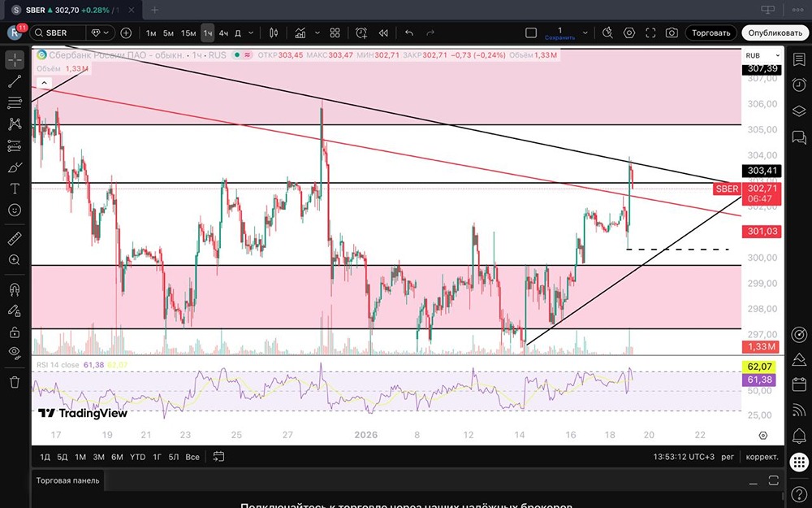The height and width of the screenshot is (508, 812).
Task: Open the notifications bell icon
Action: (x=799, y=436)
